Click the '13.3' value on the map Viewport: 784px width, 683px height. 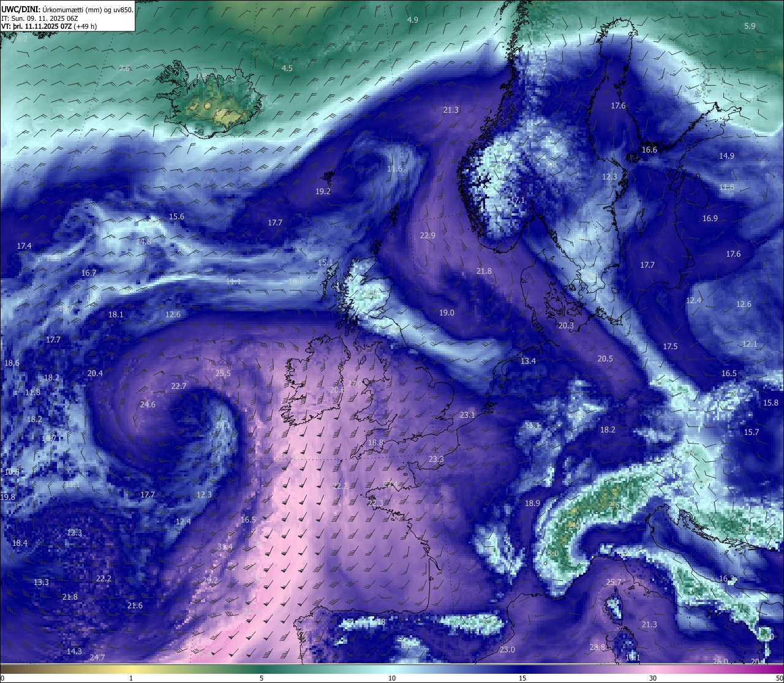[41, 582]
